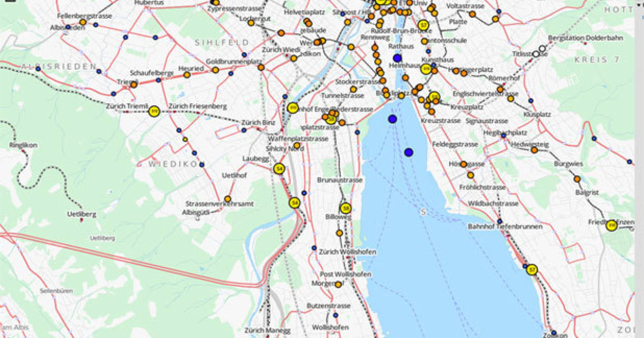
Task: Click the second blue ferry marker in the lake
Action: [x=409, y=153]
